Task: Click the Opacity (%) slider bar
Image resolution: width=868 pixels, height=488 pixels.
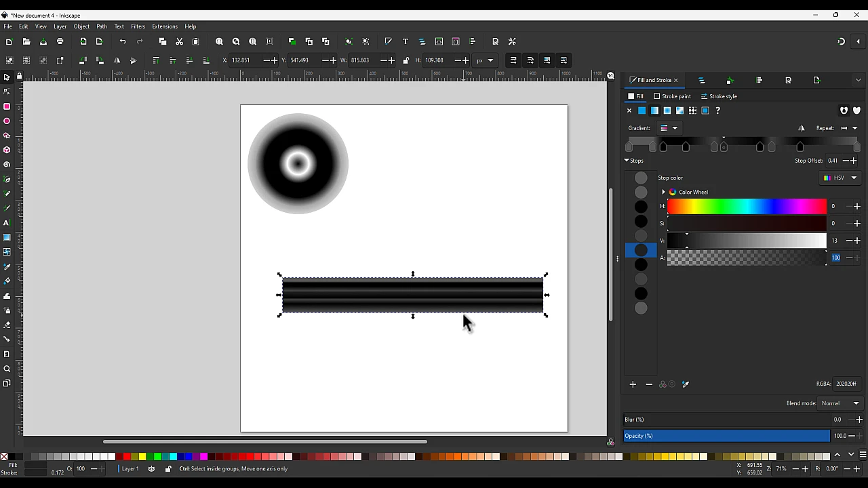Action: coord(726,436)
